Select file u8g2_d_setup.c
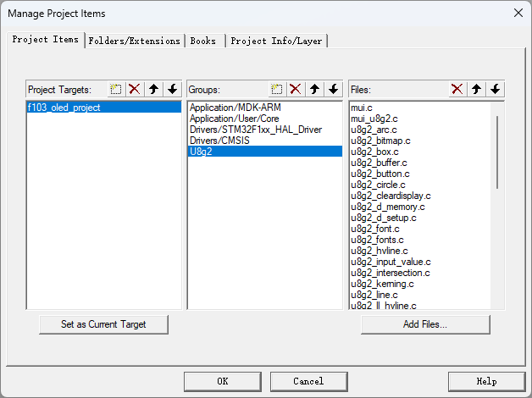 420,218
